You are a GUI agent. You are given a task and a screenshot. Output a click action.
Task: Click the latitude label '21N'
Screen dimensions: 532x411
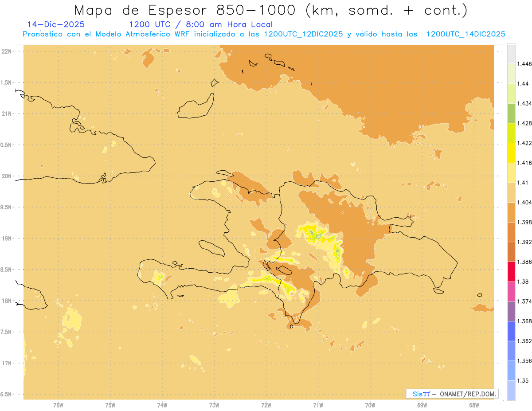[7, 114]
